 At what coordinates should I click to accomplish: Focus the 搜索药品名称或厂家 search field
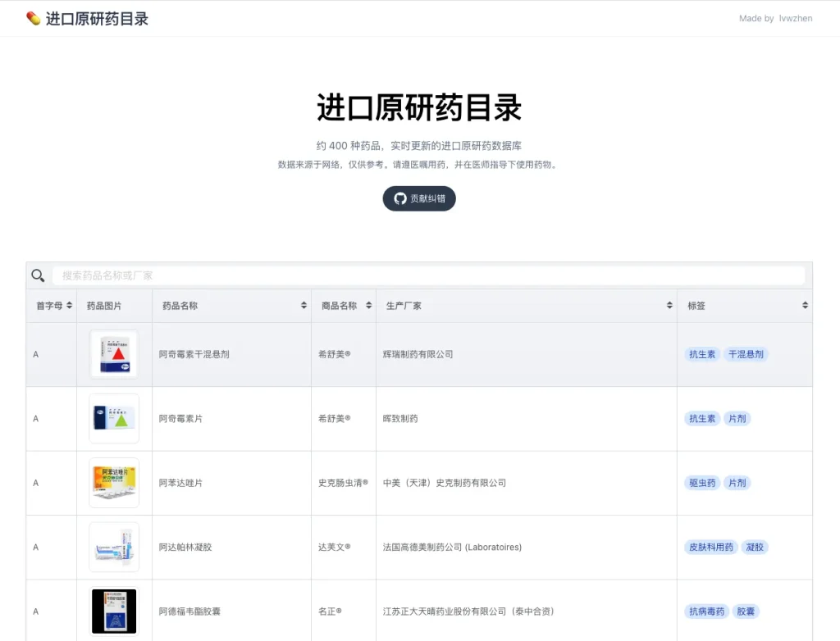click(x=428, y=275)
